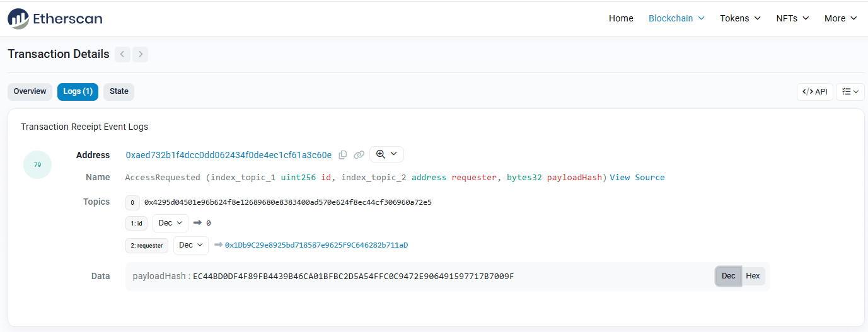Image resolution: width=868 pixels, height=332 pixels.
Task: Open Dec dropdown for topic 1: id
Action: point(170,223)
